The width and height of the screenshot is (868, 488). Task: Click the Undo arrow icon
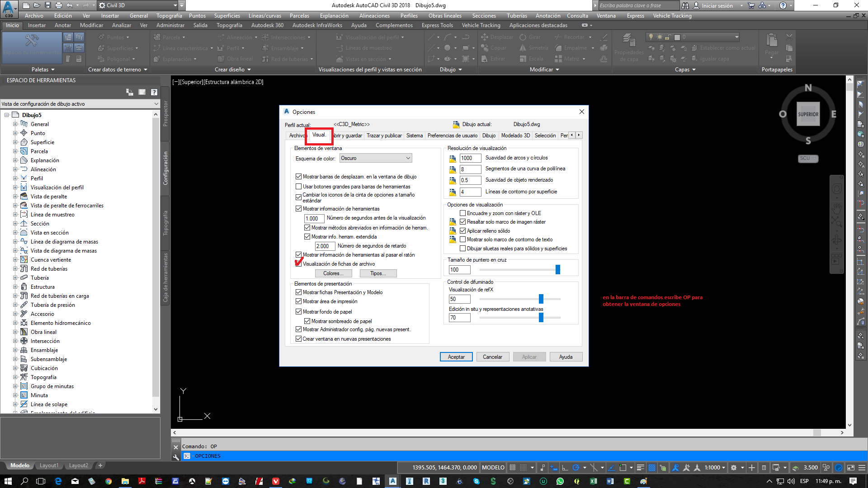pos(69,5)
